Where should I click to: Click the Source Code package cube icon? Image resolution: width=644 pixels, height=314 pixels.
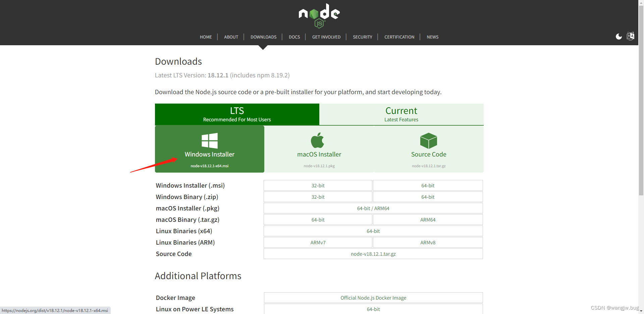[x=428, y=140]
